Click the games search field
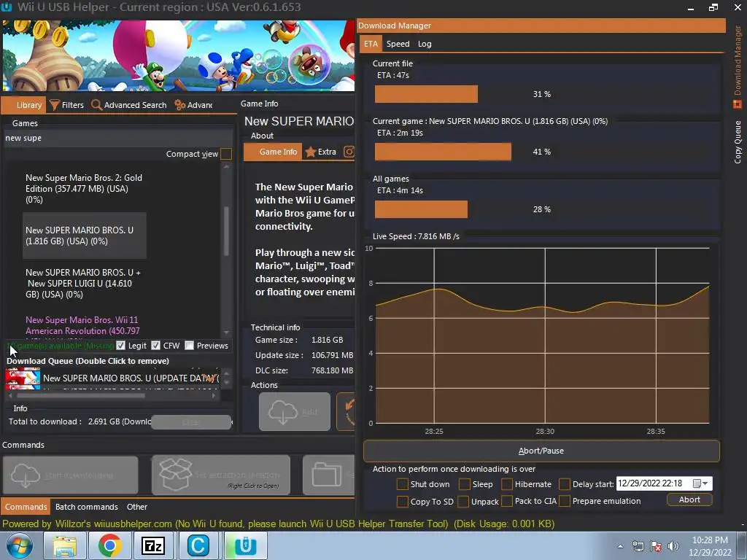 pyautogui.click(x=117, y=138)
